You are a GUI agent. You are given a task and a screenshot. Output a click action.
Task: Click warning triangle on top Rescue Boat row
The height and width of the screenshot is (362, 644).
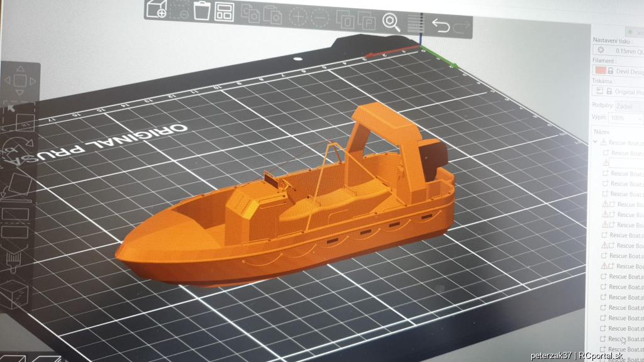[x=603, y=143]
